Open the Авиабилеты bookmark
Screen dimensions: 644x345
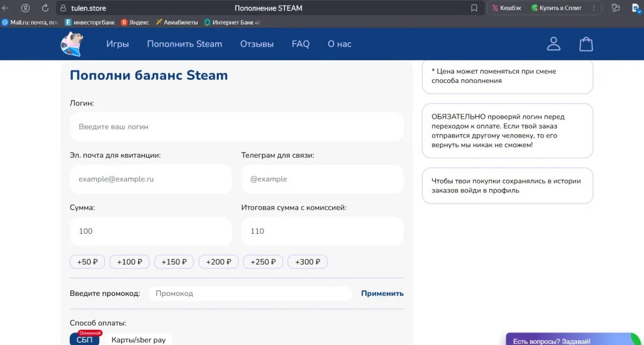click(177, 22)
